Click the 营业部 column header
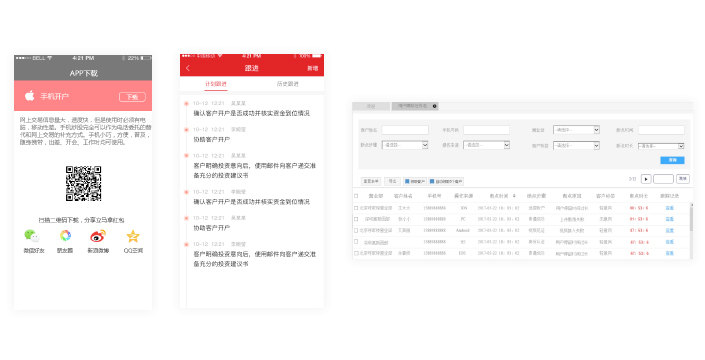Viewport: 705px width, 360px height. tap(376, 196)
